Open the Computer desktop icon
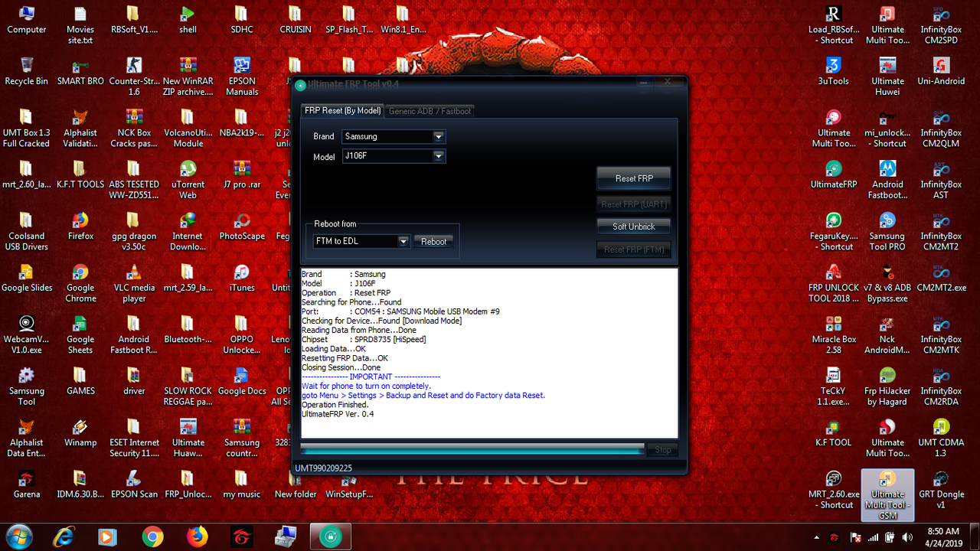 point(27,21)
